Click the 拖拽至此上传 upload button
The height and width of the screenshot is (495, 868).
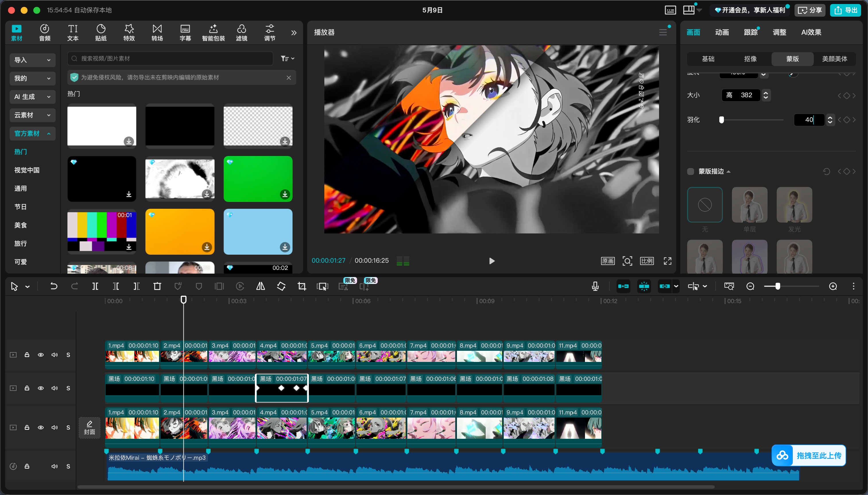(809, 455)
